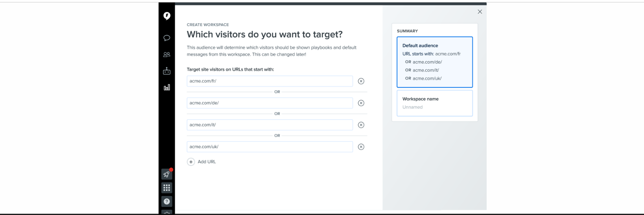Remove the acme.com/de/ URL entry
This screenshot has height=215, width=644.
pyautogui.click(x=361, y=103)
